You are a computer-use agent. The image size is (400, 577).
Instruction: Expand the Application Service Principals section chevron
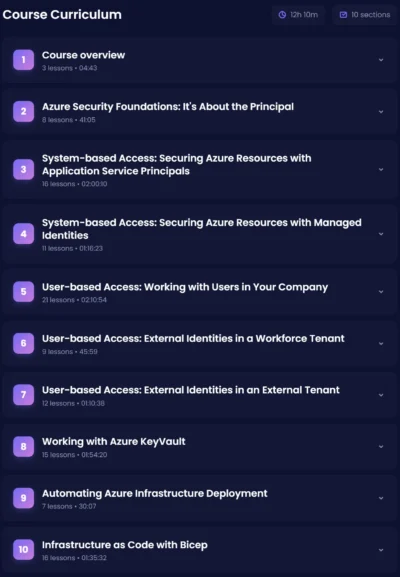(x=381, y=170)
